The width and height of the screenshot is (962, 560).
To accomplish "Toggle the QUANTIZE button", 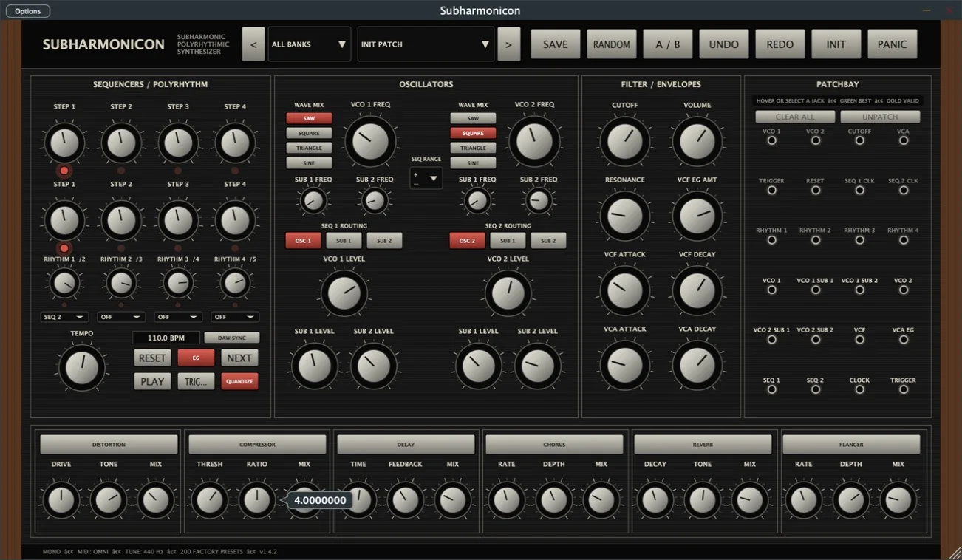I will 239,381.
